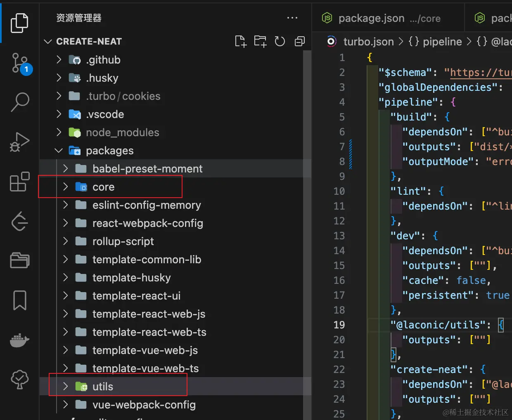Refresh the explorer file tree

coord(280,41)
